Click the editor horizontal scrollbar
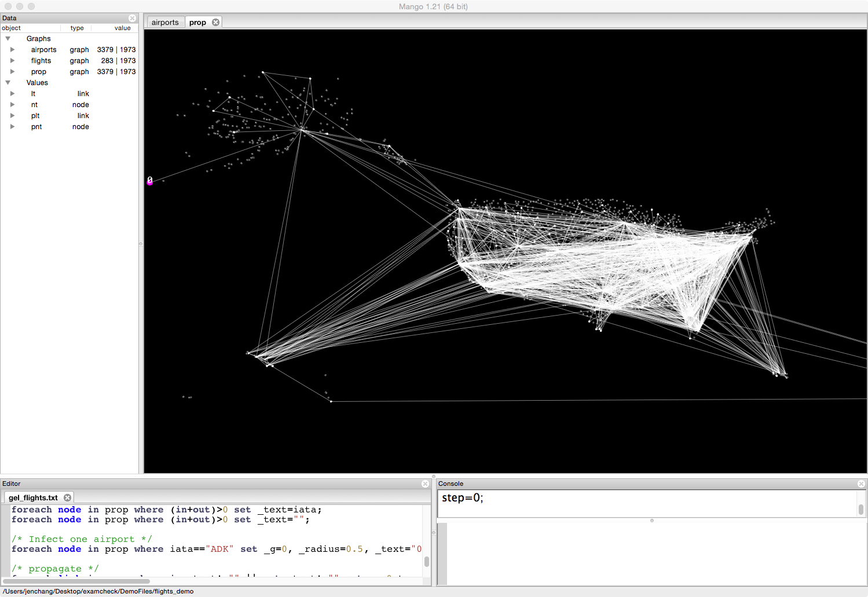Viewport: 868px width, 597px height. (75, 581)
